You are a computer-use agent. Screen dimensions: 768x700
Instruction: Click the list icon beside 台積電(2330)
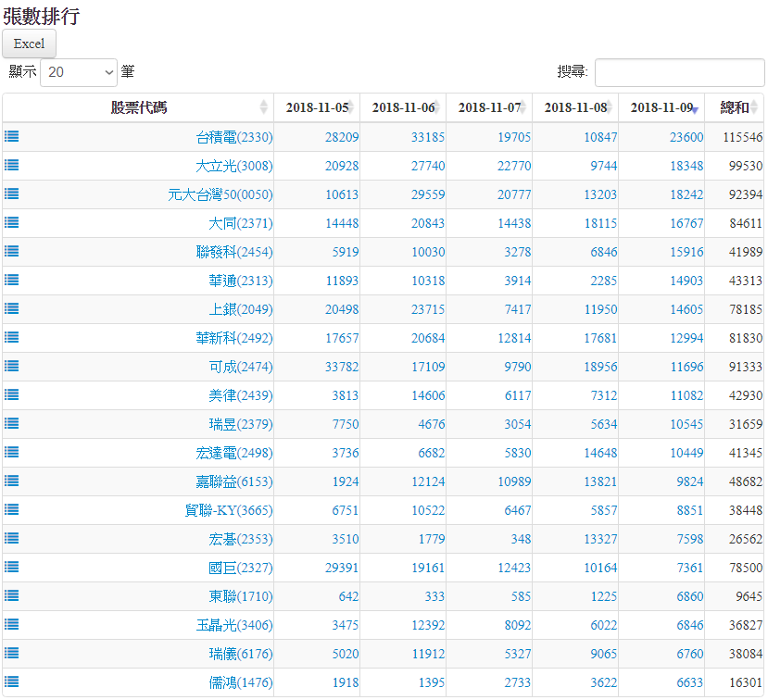pyautogui.click(x=11, y=136)
